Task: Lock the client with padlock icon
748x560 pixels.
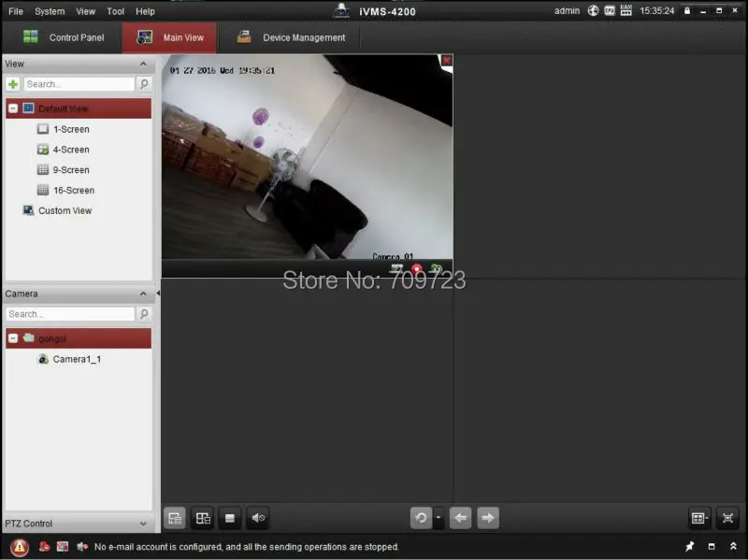Action: pyautogui.click(x=687, y=10)
